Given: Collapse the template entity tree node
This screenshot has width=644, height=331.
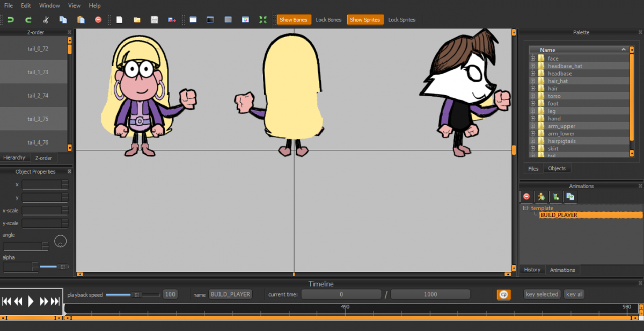Looking at the screenshot, I should pyautogui.click(x=525, y=208).
